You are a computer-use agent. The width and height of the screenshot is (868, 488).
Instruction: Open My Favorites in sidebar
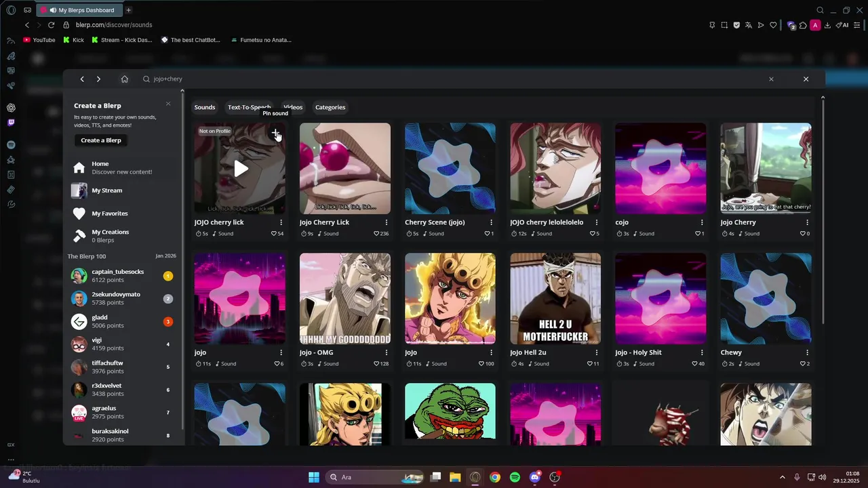123,213
